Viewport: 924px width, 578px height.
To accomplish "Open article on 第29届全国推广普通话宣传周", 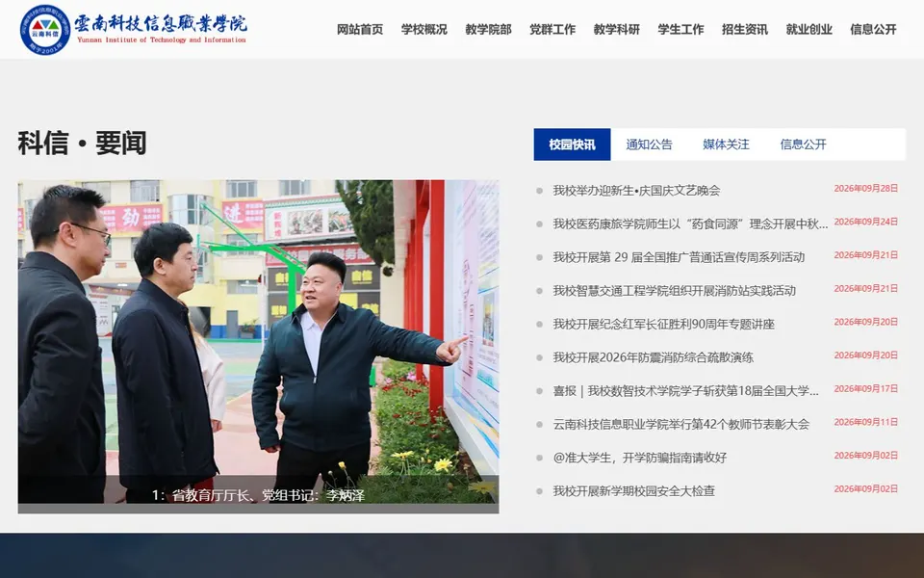I will click(679, 257).
